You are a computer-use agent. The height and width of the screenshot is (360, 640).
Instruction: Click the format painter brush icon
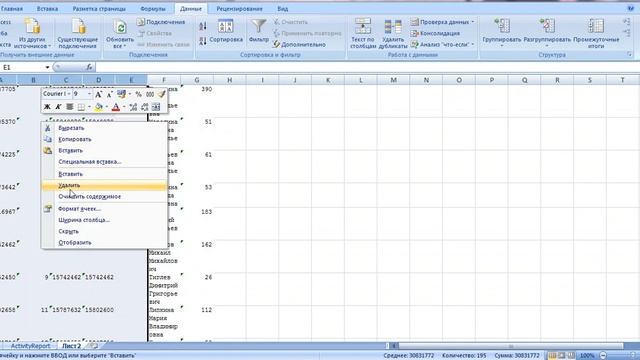point(161,94)
